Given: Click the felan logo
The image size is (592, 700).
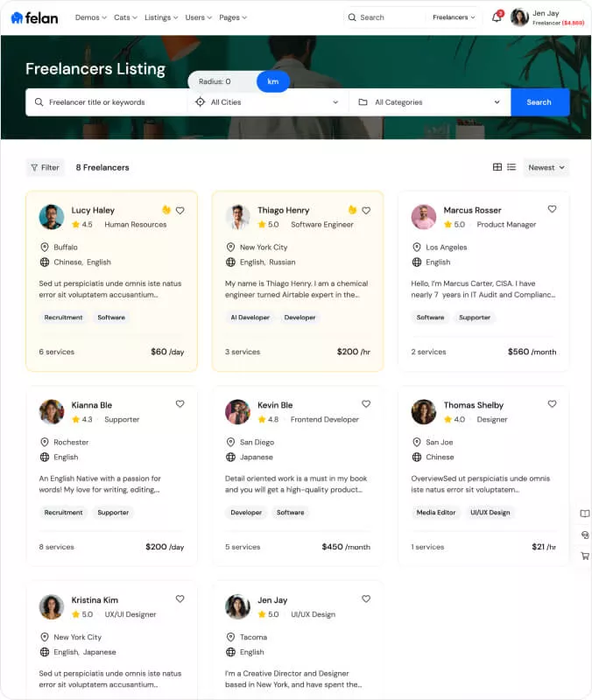Looking at the screenshot, I should point(35,17).
